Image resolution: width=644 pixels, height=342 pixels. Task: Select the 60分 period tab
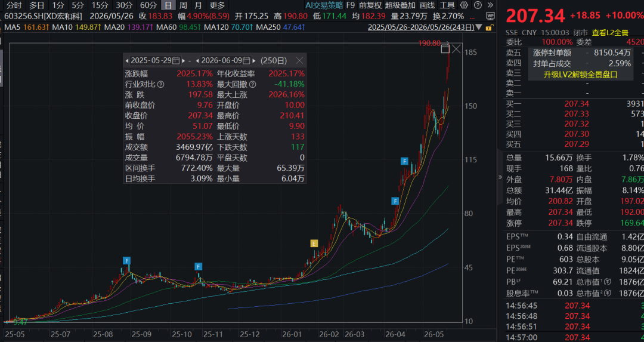coord(148,5)
